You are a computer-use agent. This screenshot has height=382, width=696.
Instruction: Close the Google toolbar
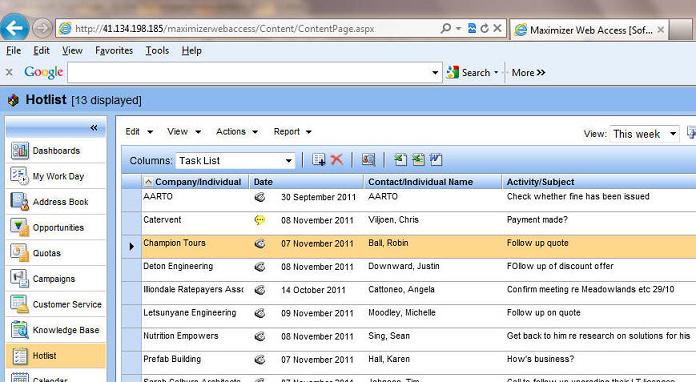point(9,72)
